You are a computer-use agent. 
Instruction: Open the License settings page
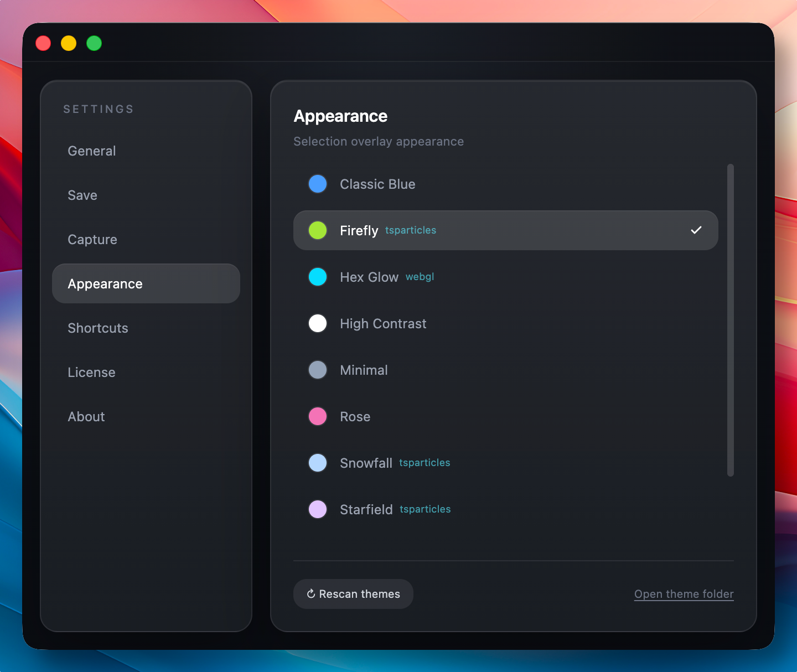pos(92,373)
